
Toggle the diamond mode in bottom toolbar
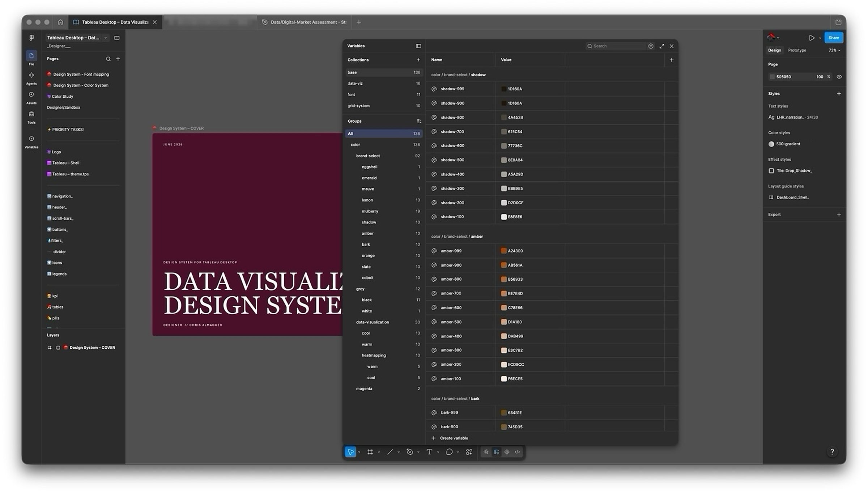(x=507, y=452)
